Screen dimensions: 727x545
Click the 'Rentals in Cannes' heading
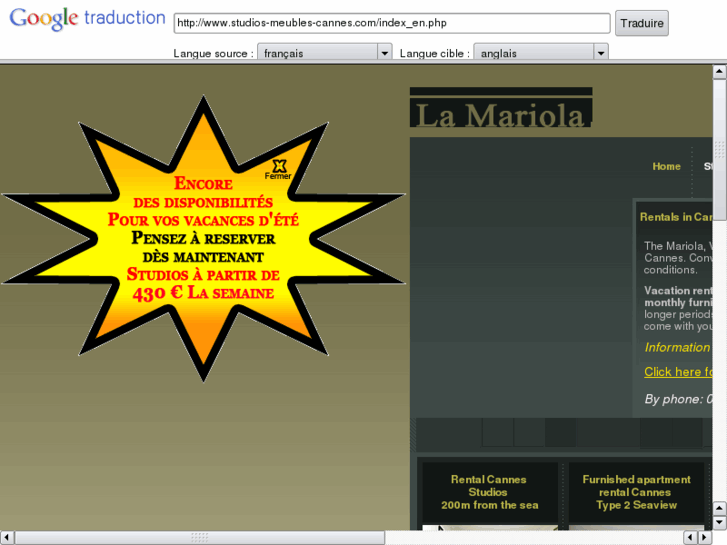pos(676,217)
